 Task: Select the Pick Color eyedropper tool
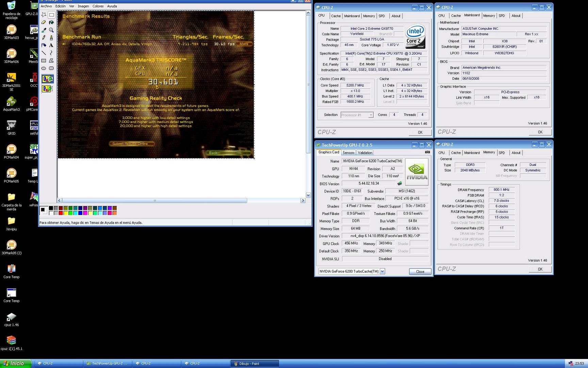[44, 30]
